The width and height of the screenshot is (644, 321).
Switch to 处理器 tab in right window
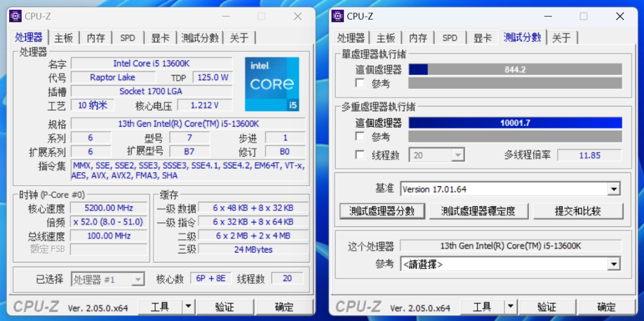click(351, 38)
